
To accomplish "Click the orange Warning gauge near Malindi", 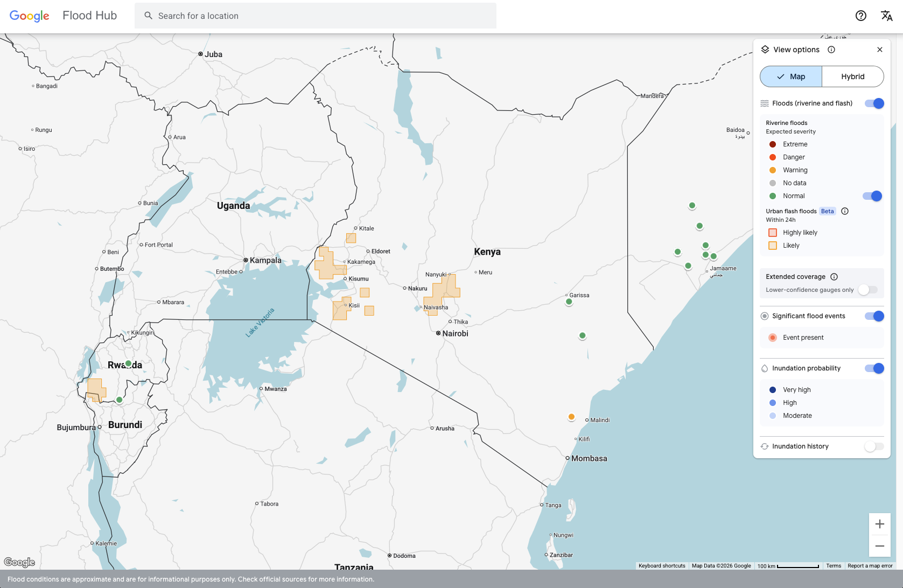I will [571, 417].
